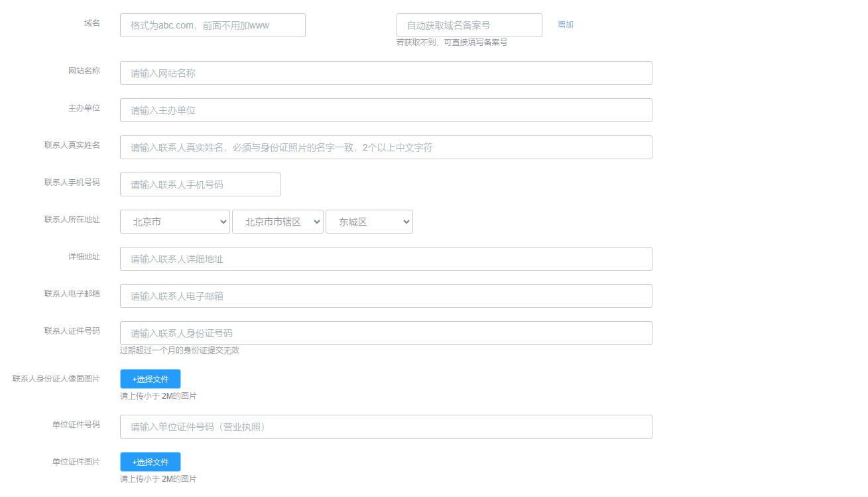Screen dimensions: 868x497
Task: Select the 联系人手机号码 input field
Action: pos(200,184)
